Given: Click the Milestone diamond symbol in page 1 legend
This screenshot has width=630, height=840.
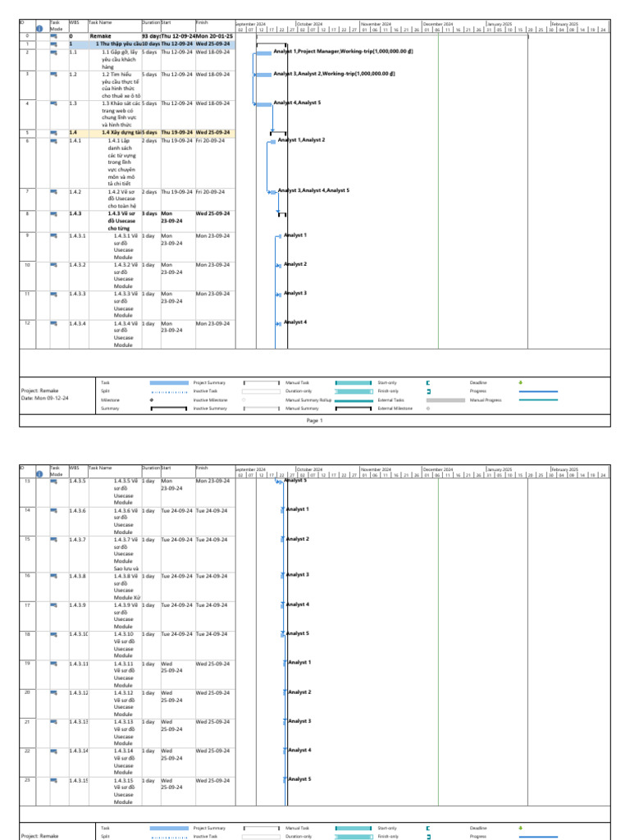Looking at the screenshot, I should (152, 399).
